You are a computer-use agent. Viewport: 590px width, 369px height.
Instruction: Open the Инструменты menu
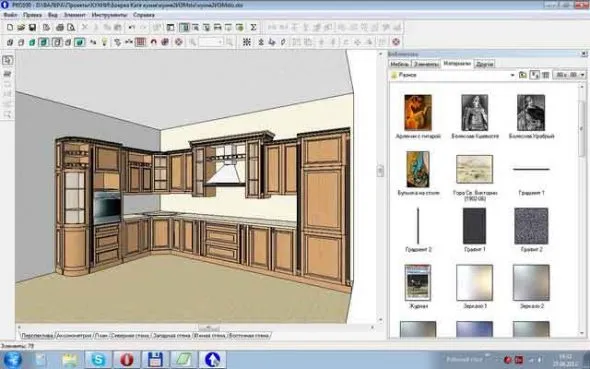109,15
